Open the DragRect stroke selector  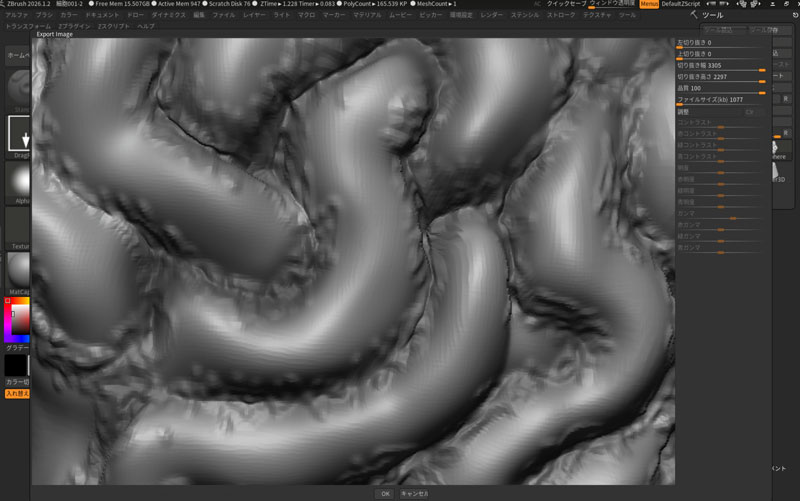pyautogui.click(x=19, y=136)
